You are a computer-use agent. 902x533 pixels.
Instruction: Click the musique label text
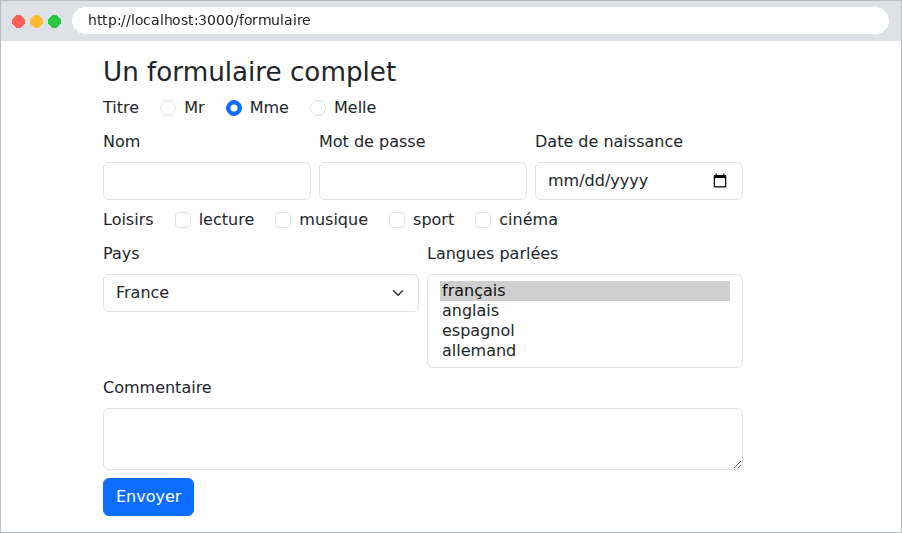point(334,220)
